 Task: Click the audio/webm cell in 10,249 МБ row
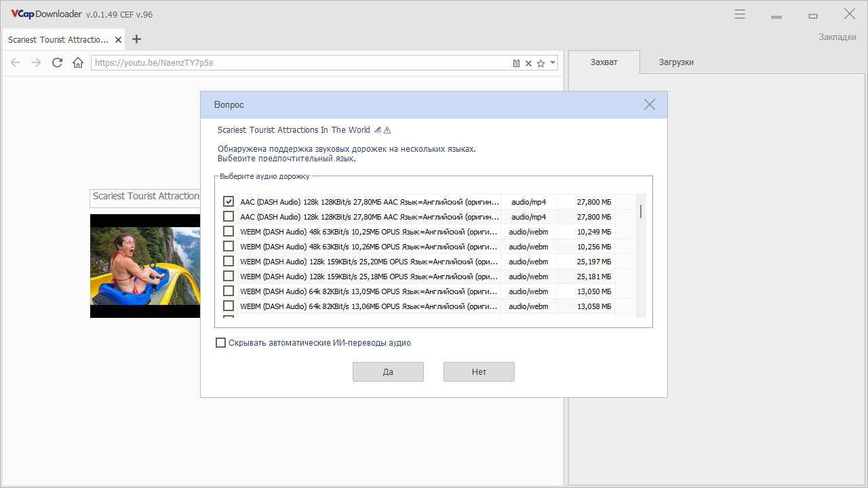(x=529, y=232)
